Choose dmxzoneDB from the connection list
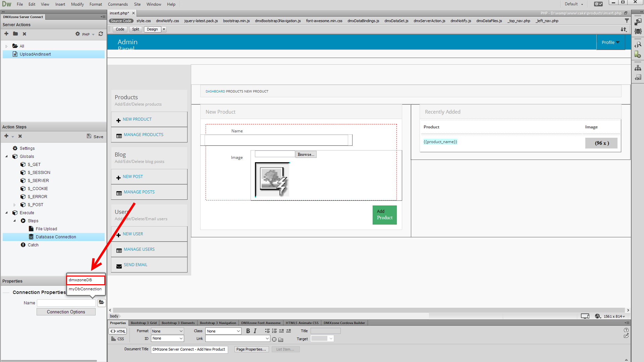 (x=86, y=280)
